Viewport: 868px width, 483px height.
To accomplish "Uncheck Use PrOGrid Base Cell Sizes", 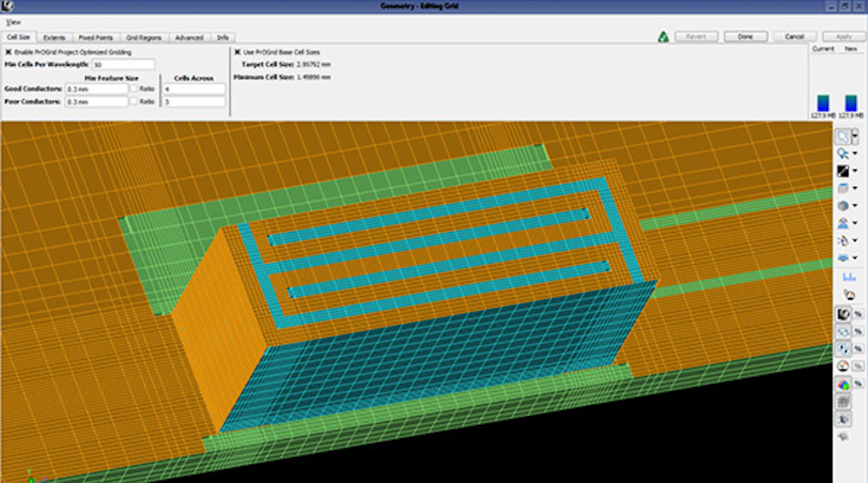I will tap(239, 52).
